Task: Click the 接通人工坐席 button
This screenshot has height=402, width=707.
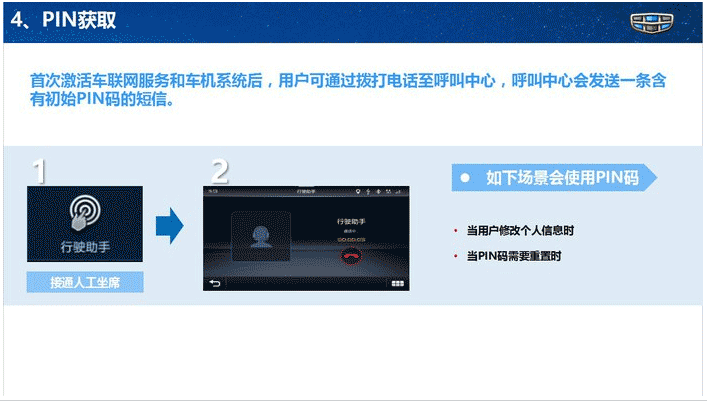Action: point(85,282)
